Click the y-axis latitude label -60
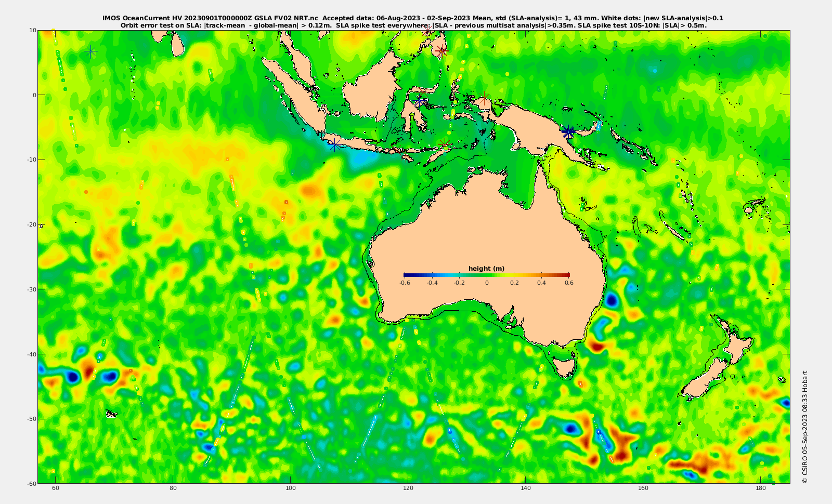 pyautogui.click(x=31, y=483)
